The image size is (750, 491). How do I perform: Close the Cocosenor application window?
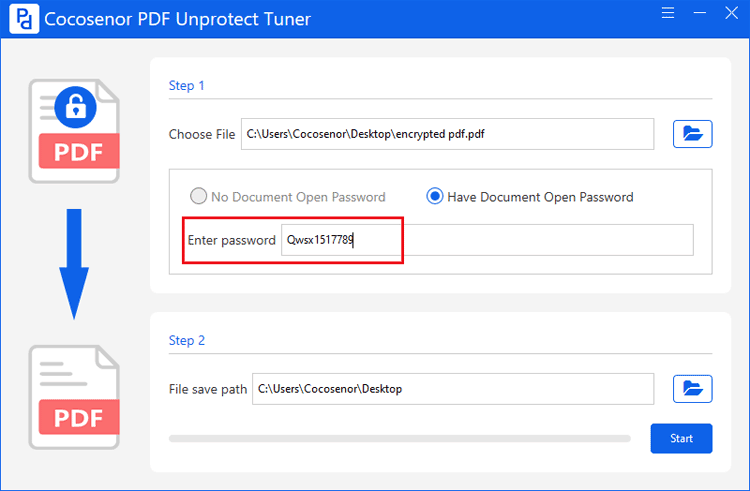click(x=731, y=13)
